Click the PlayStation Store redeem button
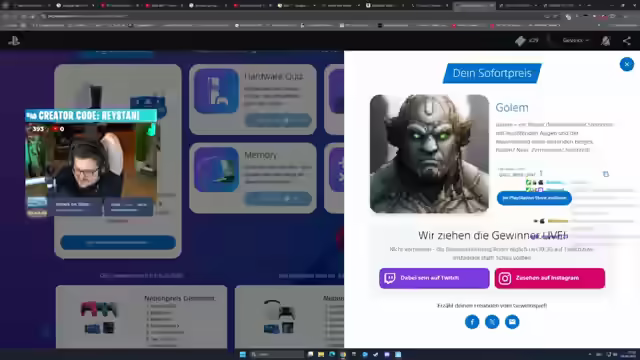 (x=534, y=198)
